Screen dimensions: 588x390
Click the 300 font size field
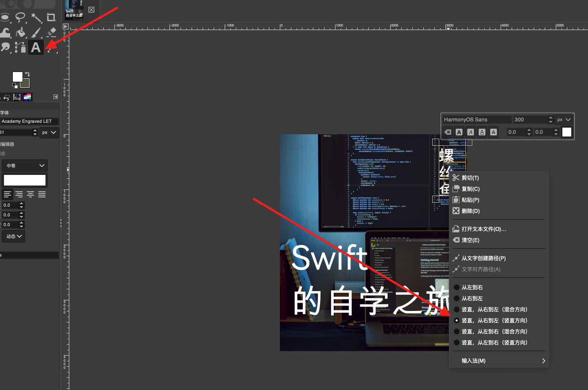pos(530,120)
